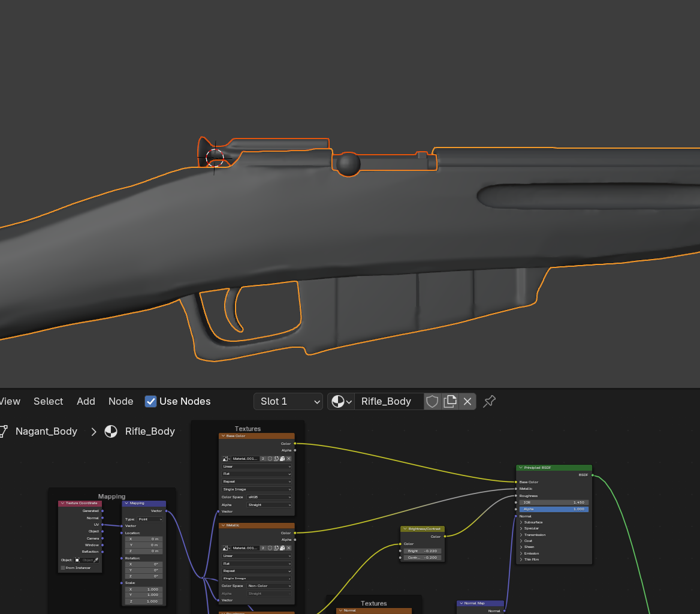This screenshot has width=700, height=614.
Task: Open the Slot 1 dropdown
Action: tap(288, 401)
